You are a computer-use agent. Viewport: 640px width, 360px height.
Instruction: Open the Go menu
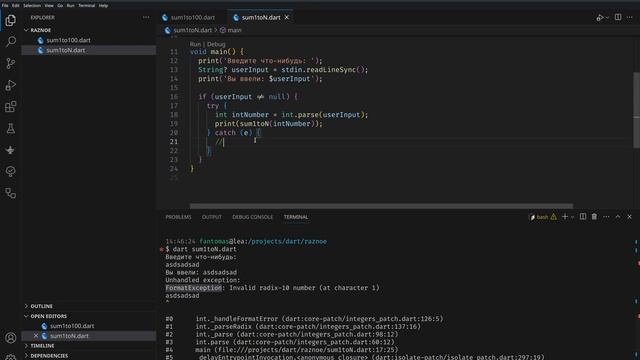tap(60, 6)
